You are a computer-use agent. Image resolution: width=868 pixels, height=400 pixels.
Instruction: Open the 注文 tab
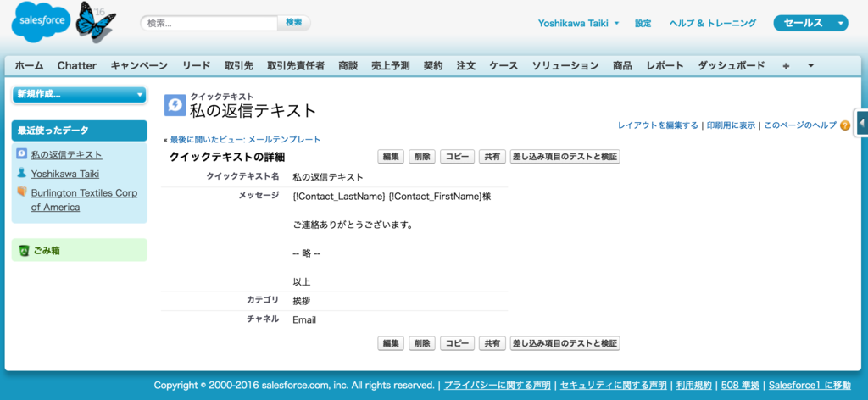(466, 66)
